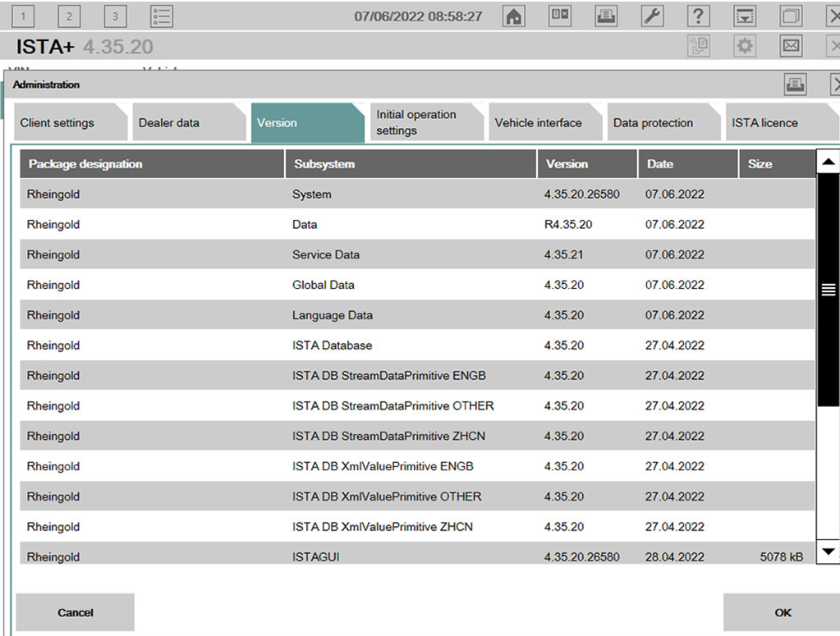
Task: Select the numbered button 1
Action: pyautogui.click(x=23, y=16)
